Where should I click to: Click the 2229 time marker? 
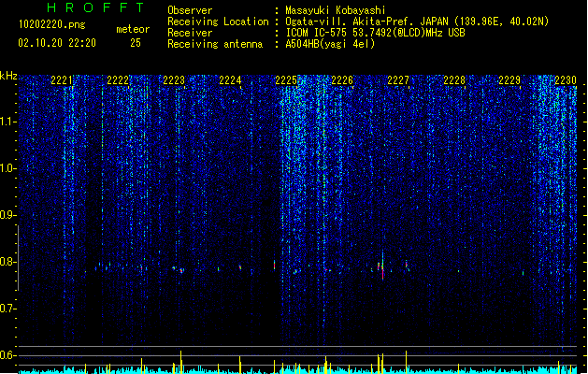(509, 79)
